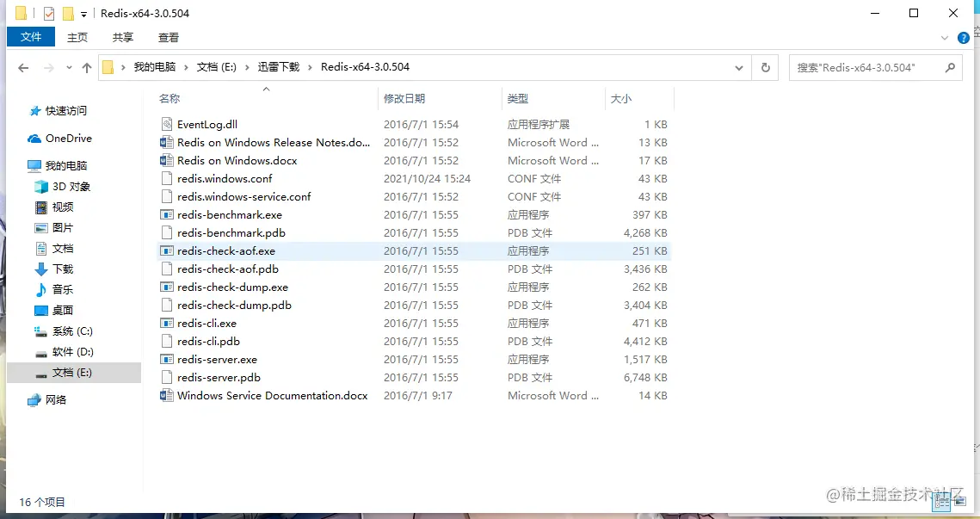Click the properties quick access toolbar icon

49,13
